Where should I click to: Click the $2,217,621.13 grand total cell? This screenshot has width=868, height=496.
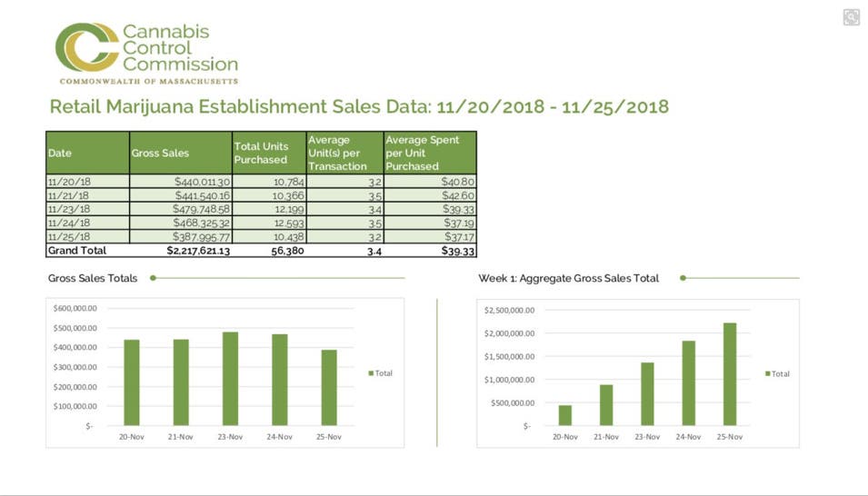[x=180, y=251]
